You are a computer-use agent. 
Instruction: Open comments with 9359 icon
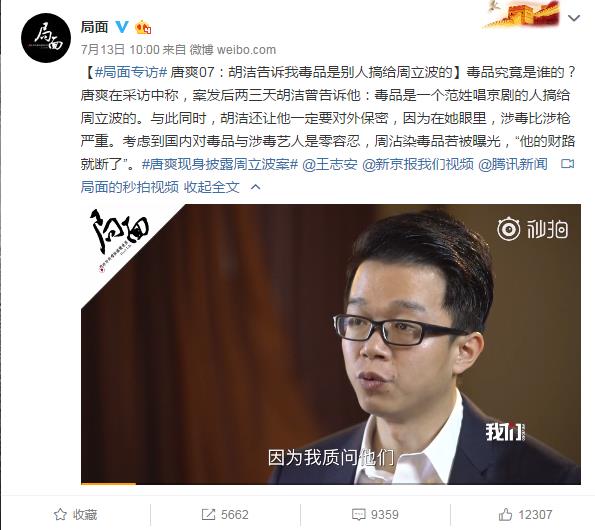click(375, 515)
